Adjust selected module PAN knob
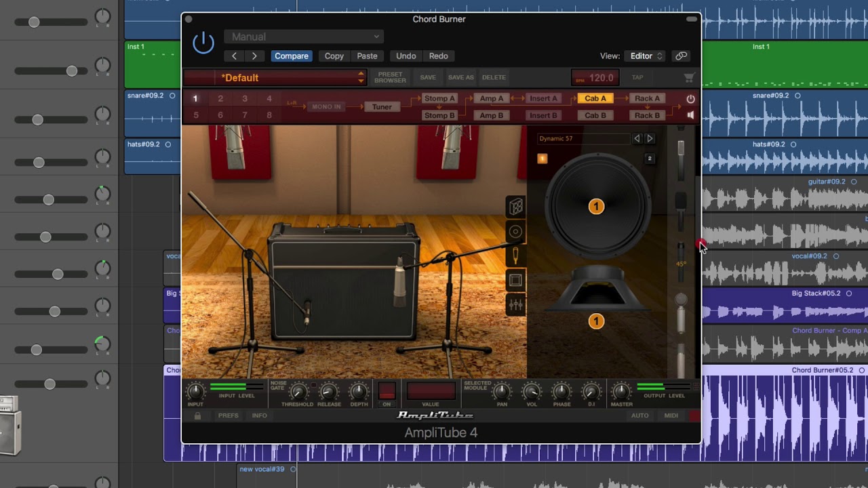 coord(502,391)
